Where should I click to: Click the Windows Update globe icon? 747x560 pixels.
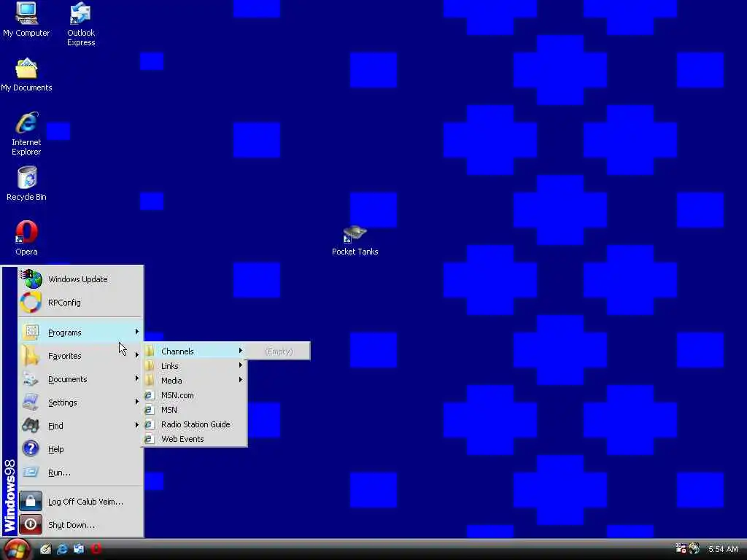(x=31, y=279)
